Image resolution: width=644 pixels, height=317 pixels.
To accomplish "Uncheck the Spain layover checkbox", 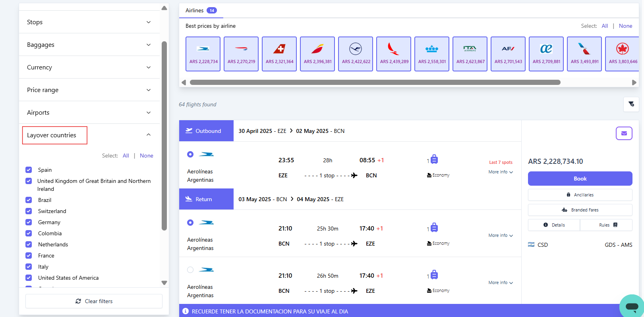I will click(x=29, y=170).
